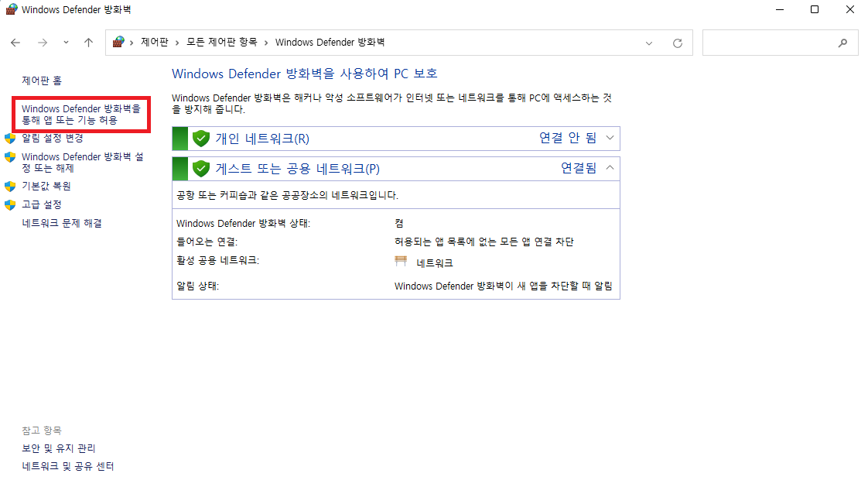
Task: Open 네트워크 문제 해결 link
Action: tap(61, 223)
